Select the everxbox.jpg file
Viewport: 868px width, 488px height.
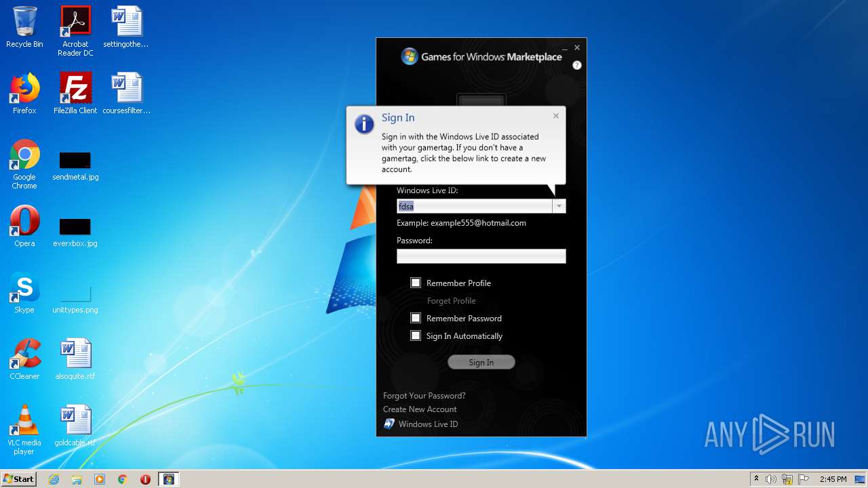pyautogui.click(x=75, y=232)
